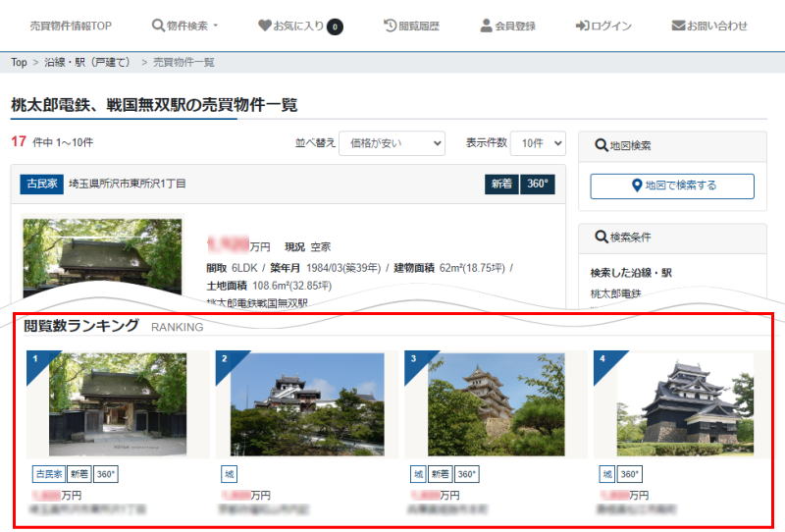
Task: Click rank 1 corner ribbon badge
Action: click(37, 361)
